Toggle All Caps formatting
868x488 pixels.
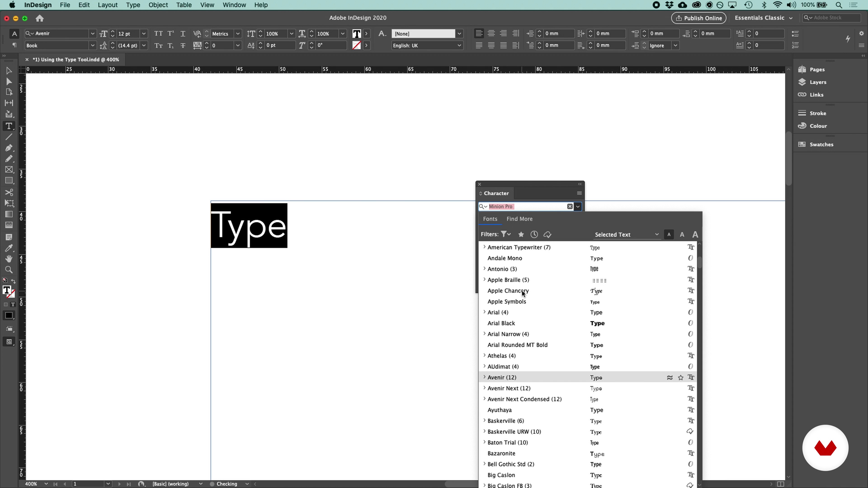158,33
